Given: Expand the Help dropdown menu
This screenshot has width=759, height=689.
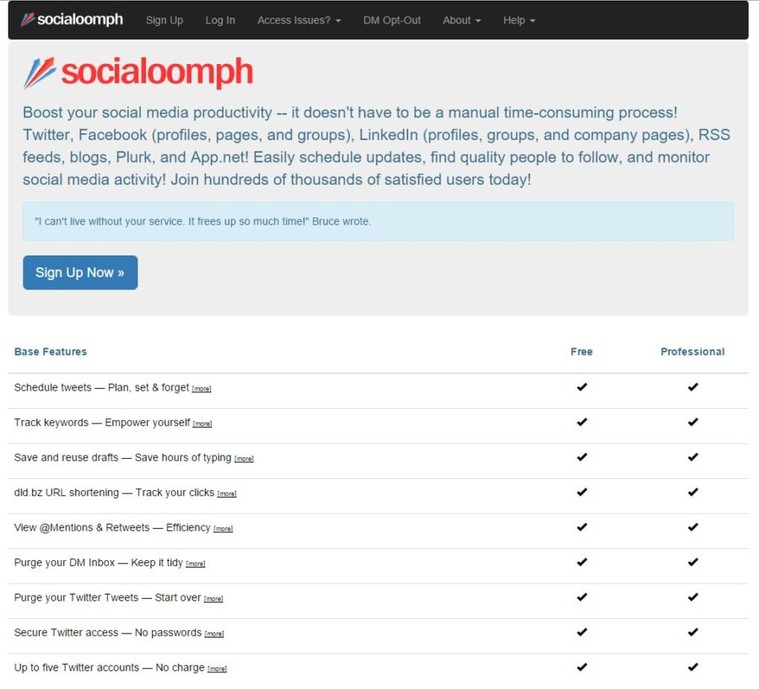Looking at the screenshot, I should (x=519, y=20).
